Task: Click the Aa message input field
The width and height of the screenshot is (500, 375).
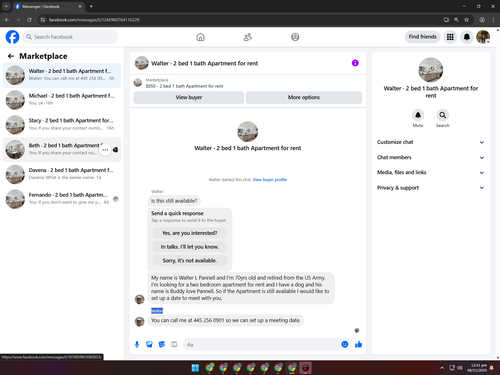Action: [261, 345]
